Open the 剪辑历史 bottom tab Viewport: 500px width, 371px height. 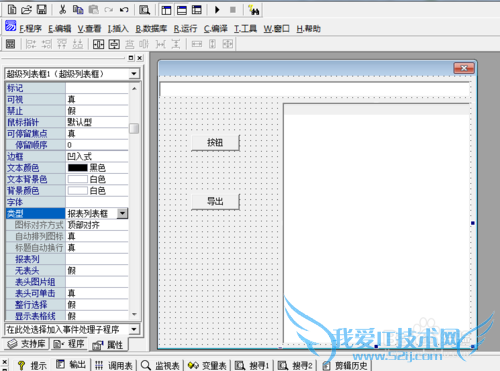[344, 366]
